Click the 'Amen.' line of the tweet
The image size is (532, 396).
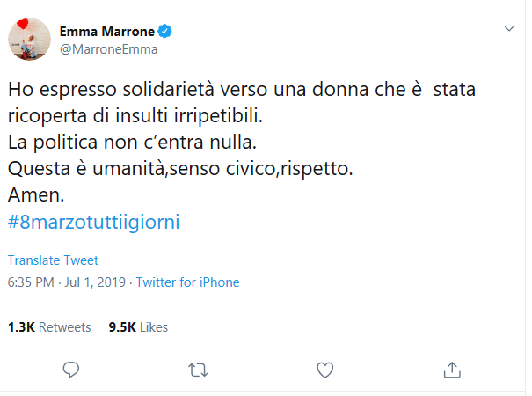tap(35, 194)
